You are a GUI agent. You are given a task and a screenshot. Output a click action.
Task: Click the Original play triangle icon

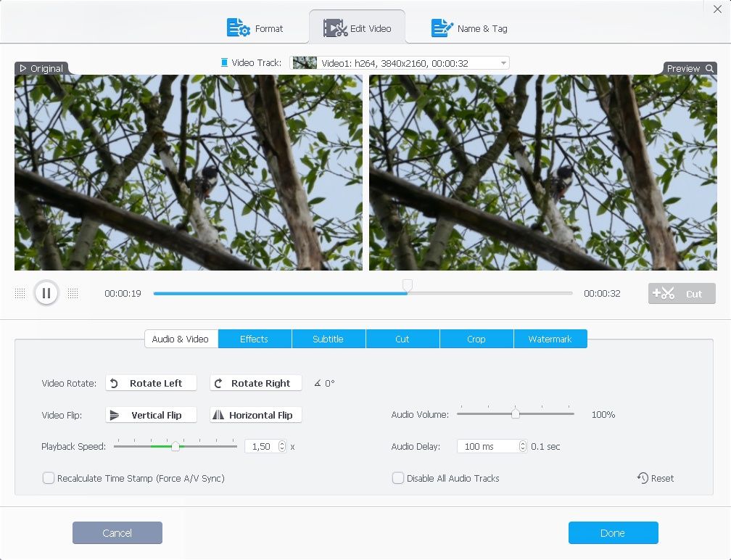[23, 68]
